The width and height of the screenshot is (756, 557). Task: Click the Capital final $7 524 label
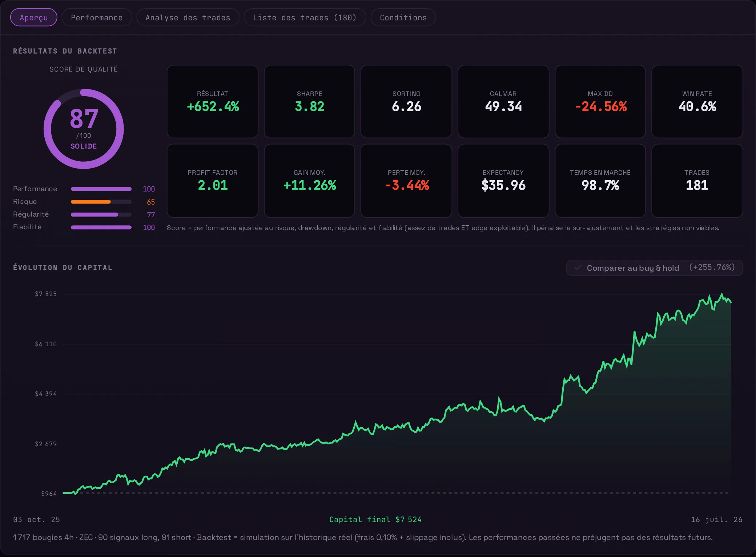[375, 520]
